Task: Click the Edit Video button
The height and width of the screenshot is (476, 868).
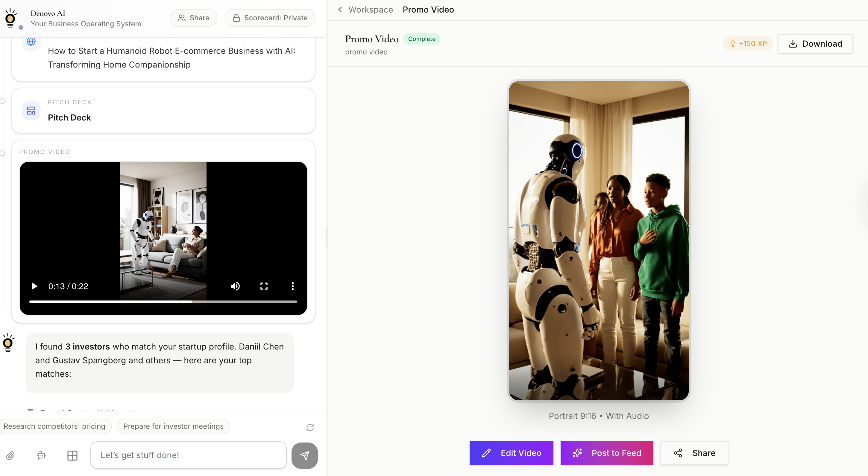Action: click(511, 453)
